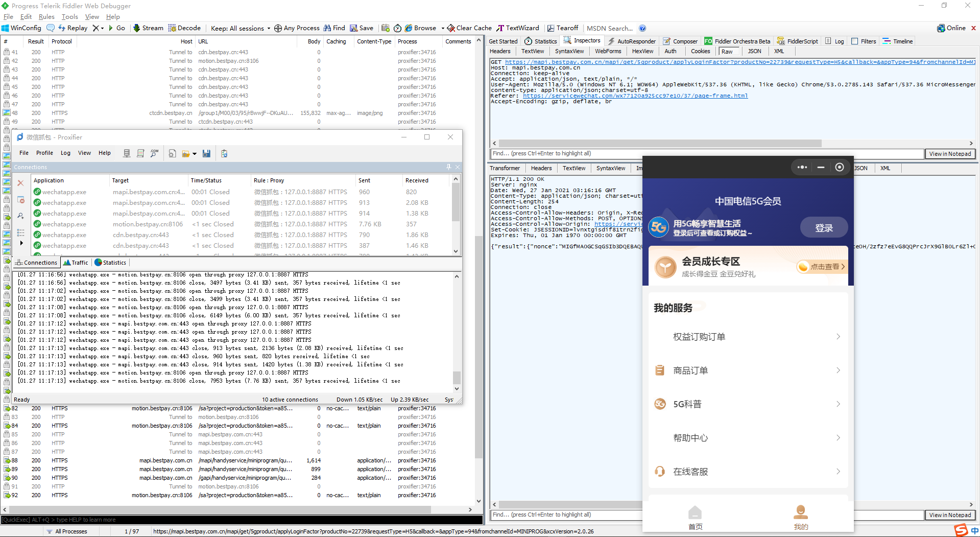
Task: Focus the request Find text field
Action: point(707,154)
